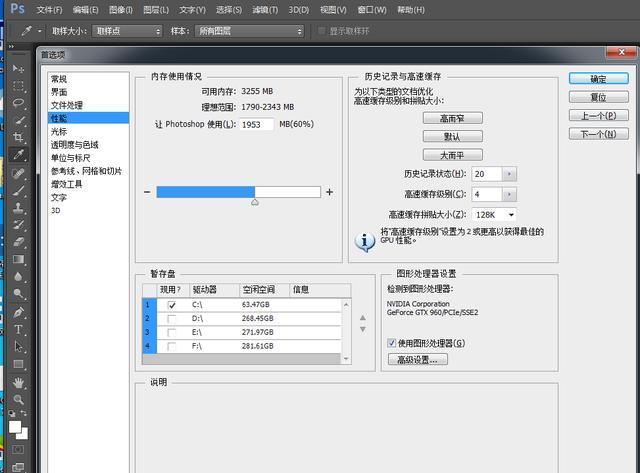Select the Horizontal Type tool

pyautogui.click(x=18, y=329)
